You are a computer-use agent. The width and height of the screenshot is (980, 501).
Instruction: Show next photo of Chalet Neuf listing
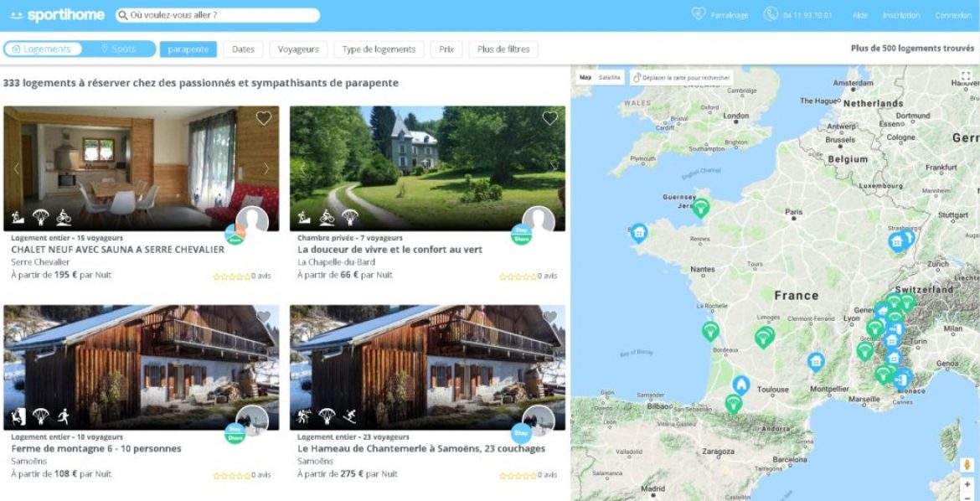pyautogui.click(x=266, y=168)
